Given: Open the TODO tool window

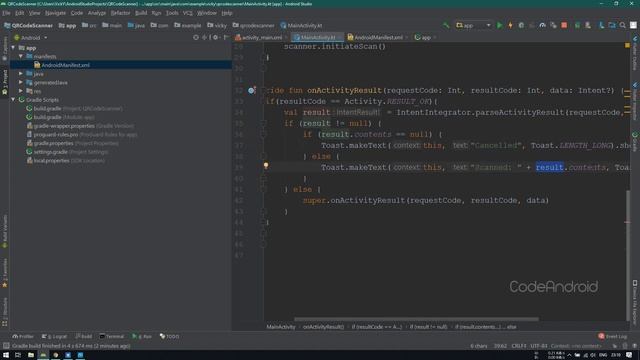Looking at the screenshot, I should [x=169, y=336].
